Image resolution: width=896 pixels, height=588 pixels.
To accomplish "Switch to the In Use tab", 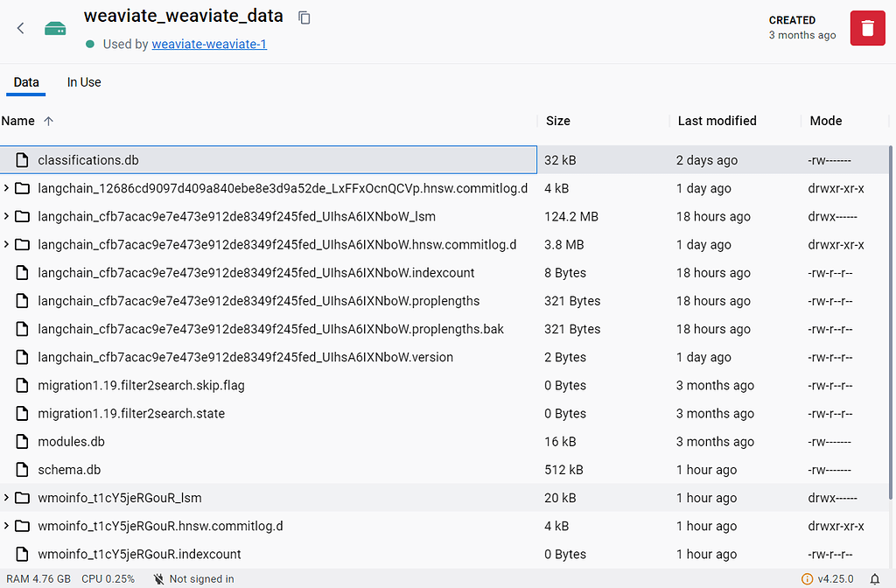I will click(84, 82).
